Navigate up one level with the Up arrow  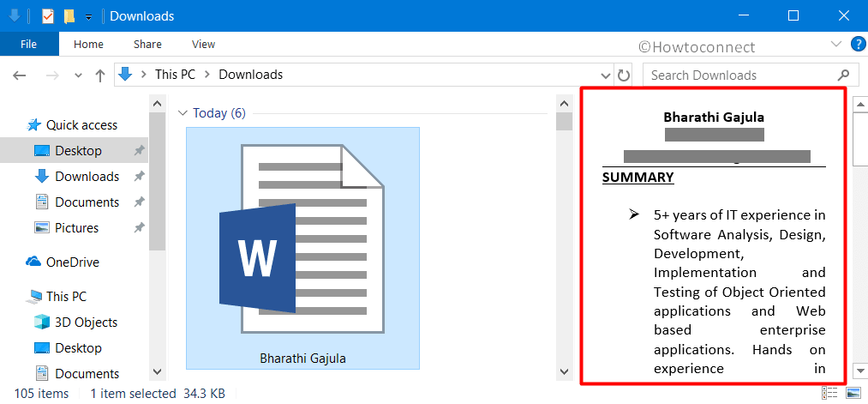[x=100, y=75]
